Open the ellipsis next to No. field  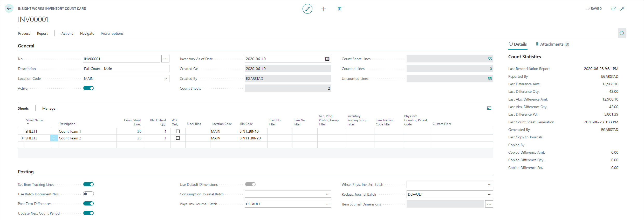165,59
